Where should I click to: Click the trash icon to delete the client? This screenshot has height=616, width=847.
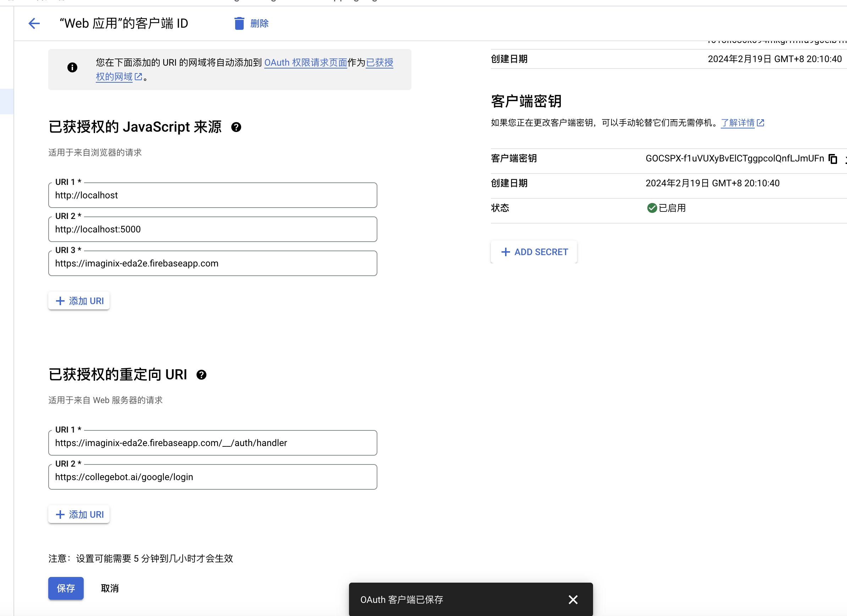[239, 23]
